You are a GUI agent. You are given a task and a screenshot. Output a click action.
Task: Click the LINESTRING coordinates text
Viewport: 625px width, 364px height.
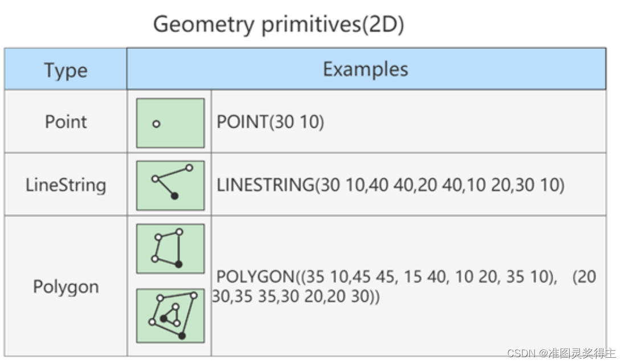pos(390,185)
